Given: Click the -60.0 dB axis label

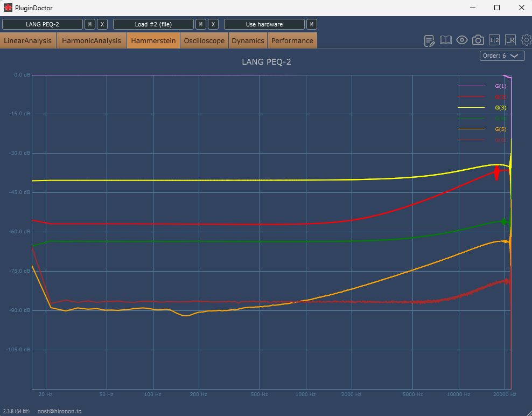Looking at the screenshot, I should (x=20, y=232).
